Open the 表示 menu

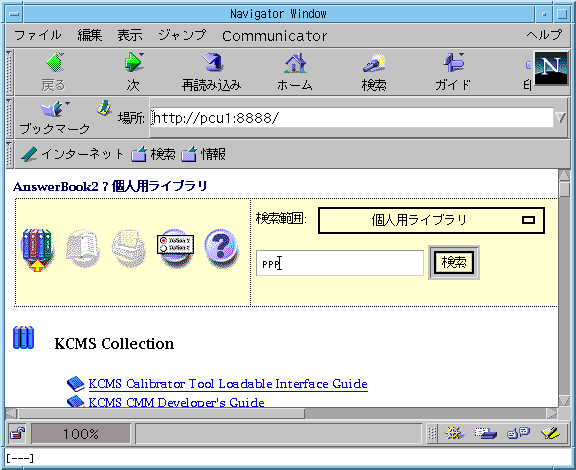(x=130, y=36)
